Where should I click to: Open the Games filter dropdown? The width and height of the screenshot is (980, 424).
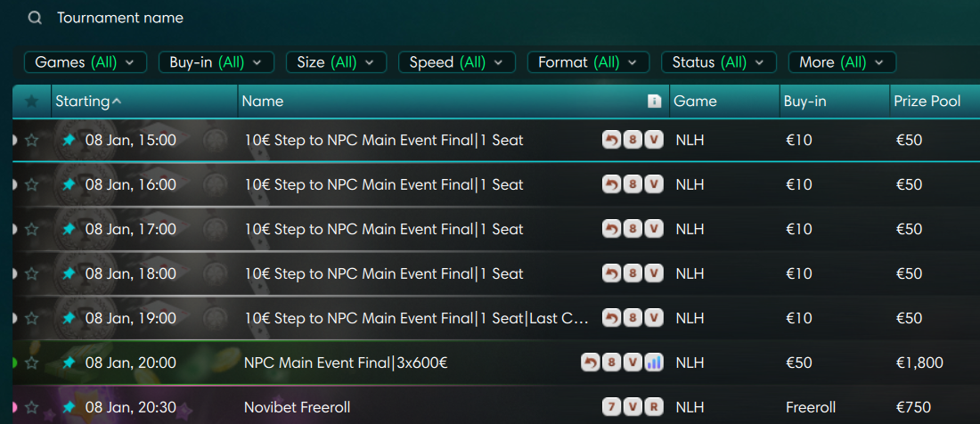tap(85, 62)
